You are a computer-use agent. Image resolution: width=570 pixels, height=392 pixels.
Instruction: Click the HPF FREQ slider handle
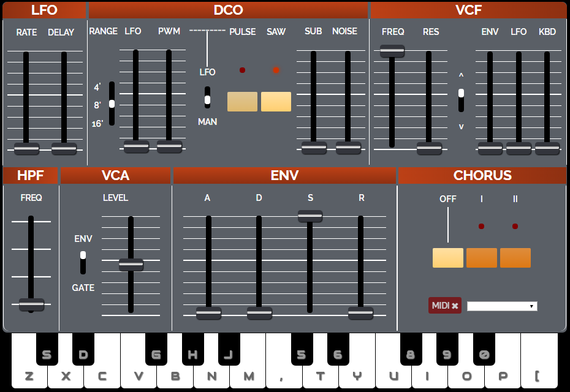click(32, 304)
